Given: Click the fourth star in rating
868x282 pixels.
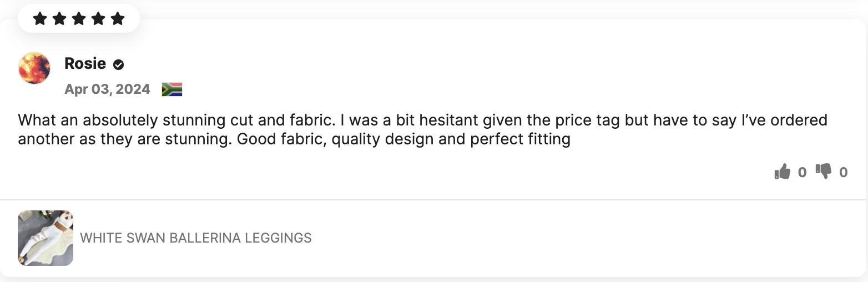Looking at the screenshot, I should pos(98,19).
